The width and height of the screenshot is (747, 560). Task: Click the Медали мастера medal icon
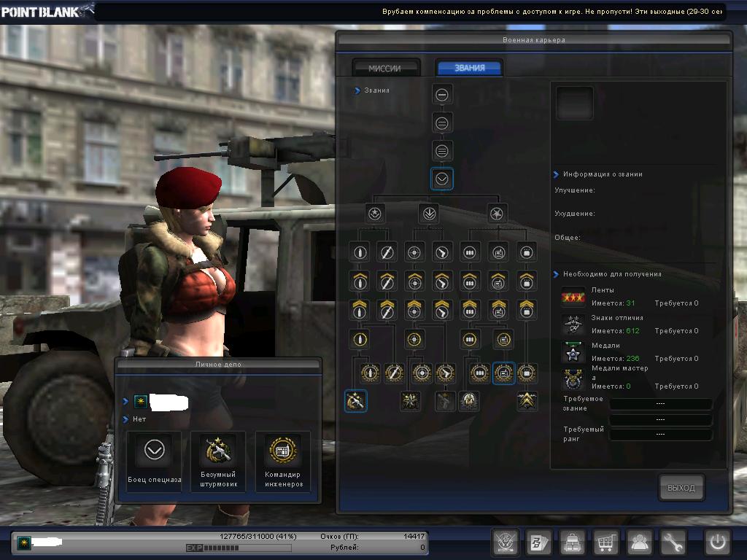pyautogui.click(x=573, y=380)
